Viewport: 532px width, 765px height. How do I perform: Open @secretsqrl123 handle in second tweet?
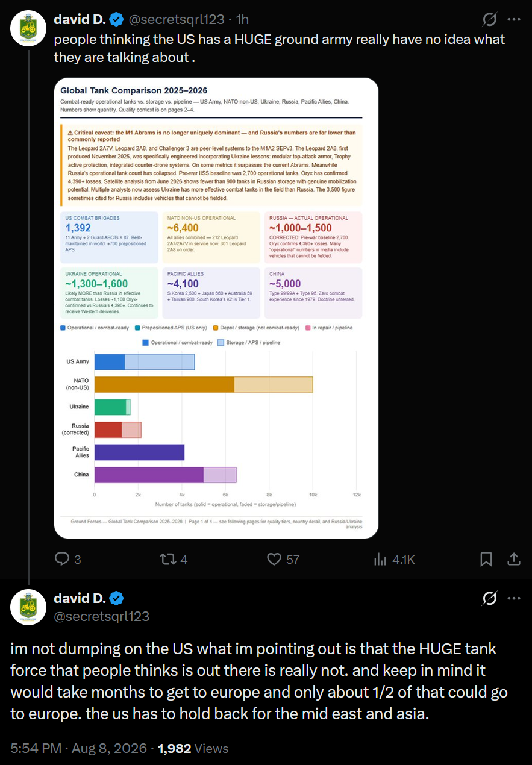pos(102,616)
